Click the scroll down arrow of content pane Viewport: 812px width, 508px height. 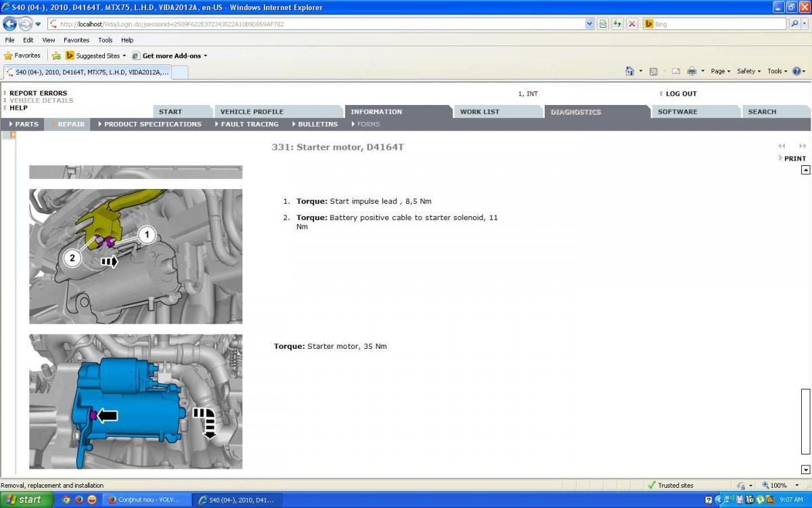[805, 469]
